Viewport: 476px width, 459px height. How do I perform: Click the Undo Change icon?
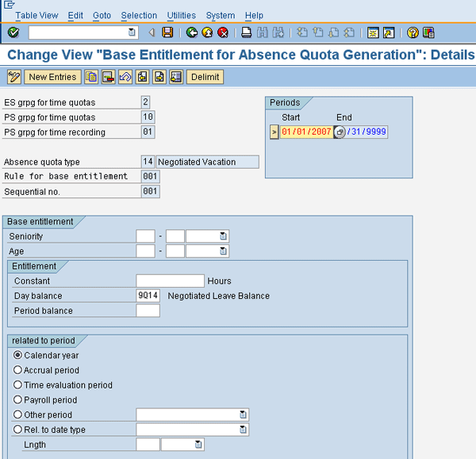pyautogui.click(x=125, y=77)
